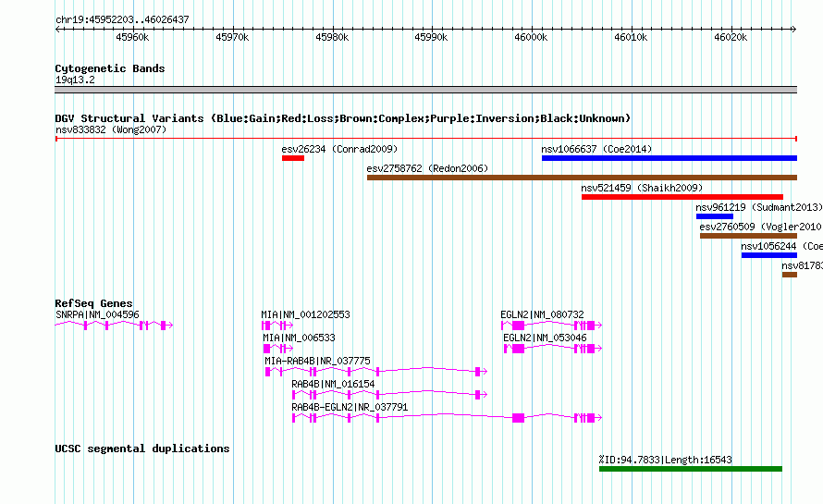This screenshot has height=504, width=823.
Task: Click the nsv521459 (Shaikh2009) label
Action: [642, 188]
